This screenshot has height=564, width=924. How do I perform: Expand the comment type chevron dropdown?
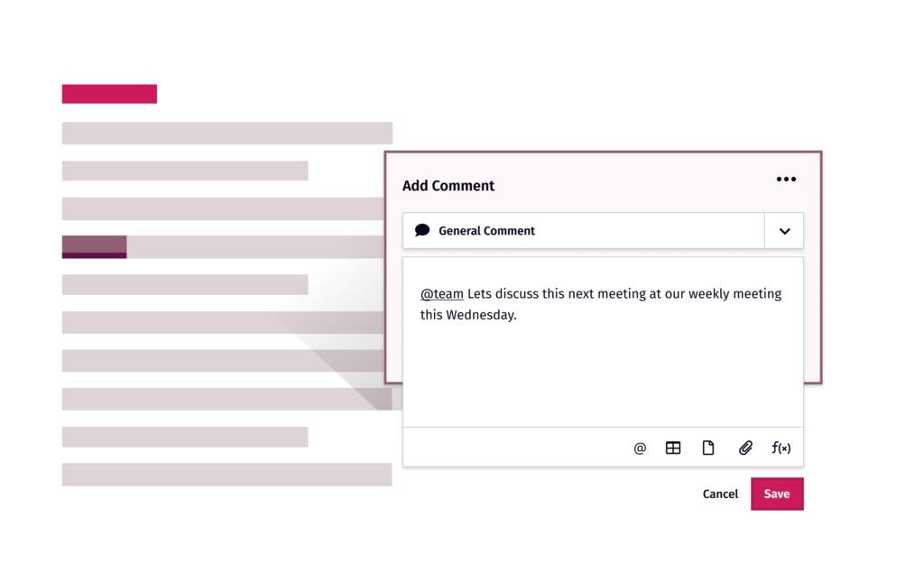(784, 231)
